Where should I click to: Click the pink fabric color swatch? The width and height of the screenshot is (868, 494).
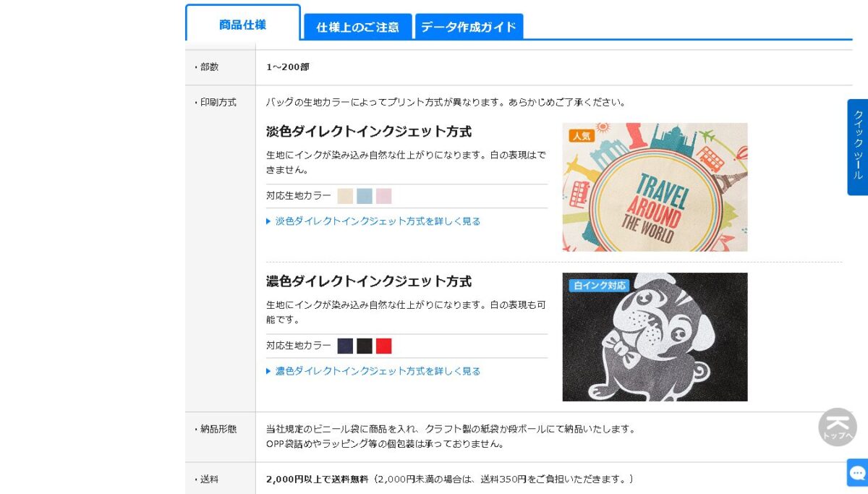pyautogui.click(x=384, y=196)
